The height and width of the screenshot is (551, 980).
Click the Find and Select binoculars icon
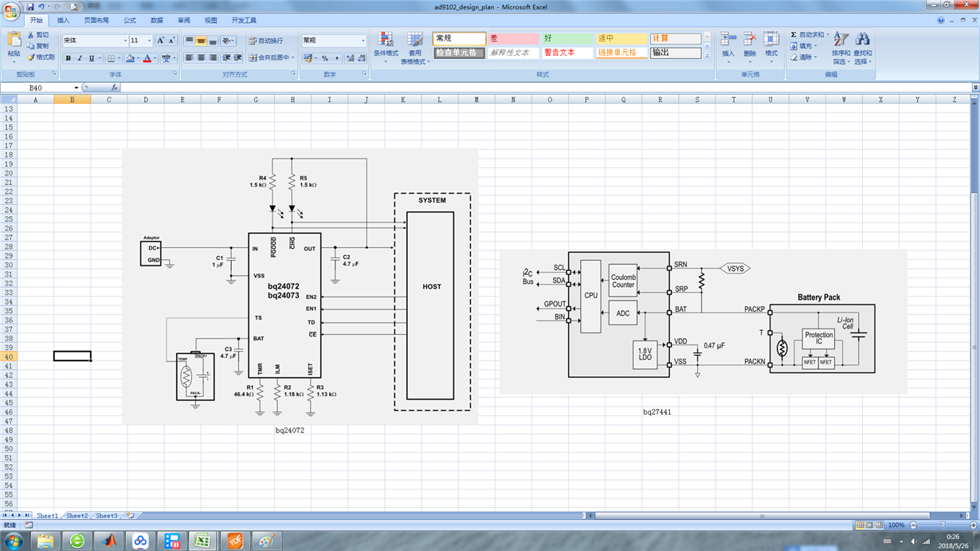pyautogui.click(x=863, y=40)
